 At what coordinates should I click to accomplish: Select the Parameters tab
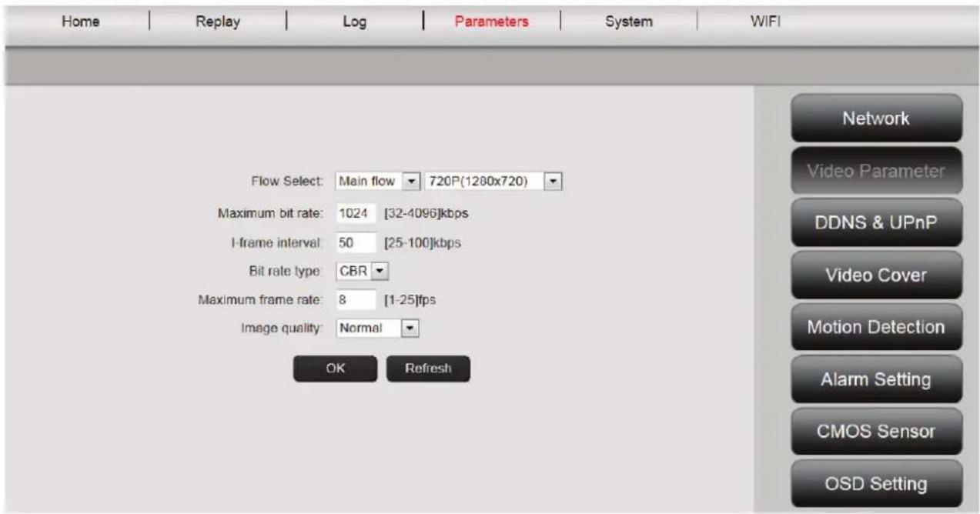491,22
